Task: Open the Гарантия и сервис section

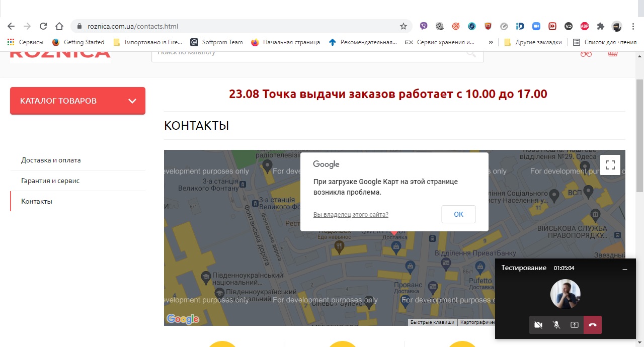Action: point(50,181)
